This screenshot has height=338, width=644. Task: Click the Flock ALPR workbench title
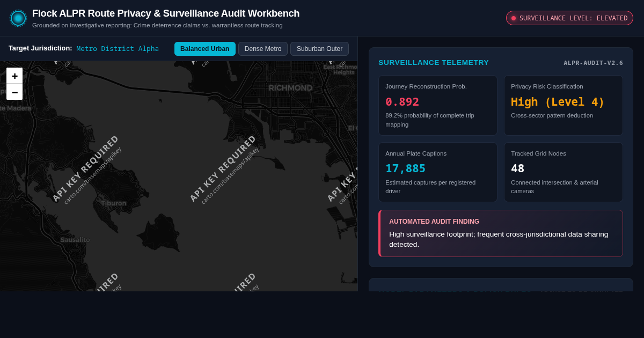pos(166,13)
